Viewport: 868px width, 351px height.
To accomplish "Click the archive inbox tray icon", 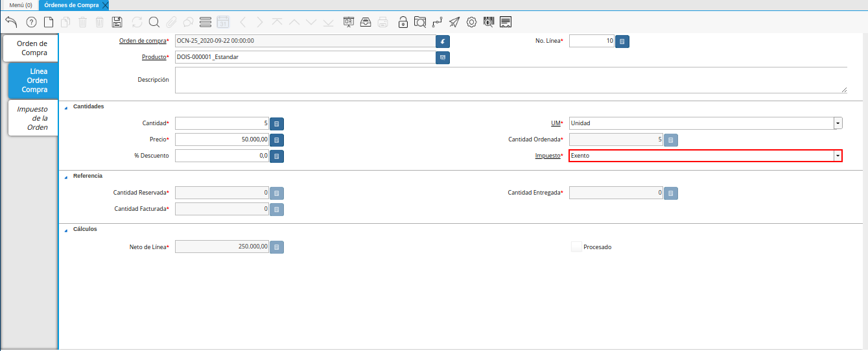I will pos(366,22).
